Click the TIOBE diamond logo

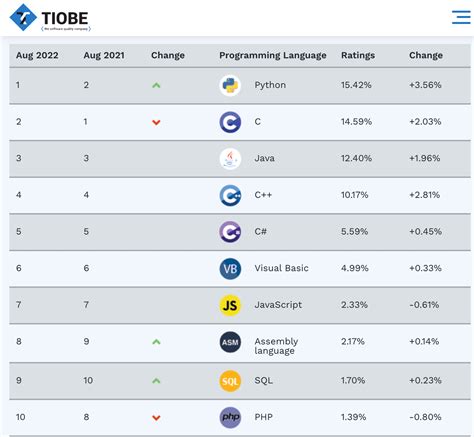23,17
